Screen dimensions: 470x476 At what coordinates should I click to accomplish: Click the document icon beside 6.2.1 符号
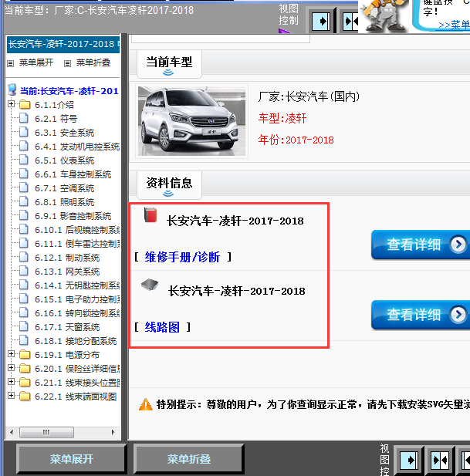point(24,118)
